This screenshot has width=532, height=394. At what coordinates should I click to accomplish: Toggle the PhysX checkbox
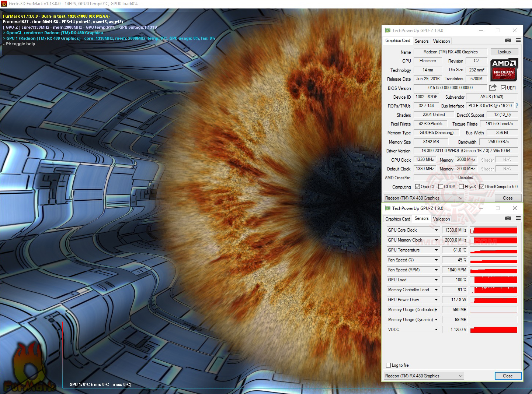(461, 187)
